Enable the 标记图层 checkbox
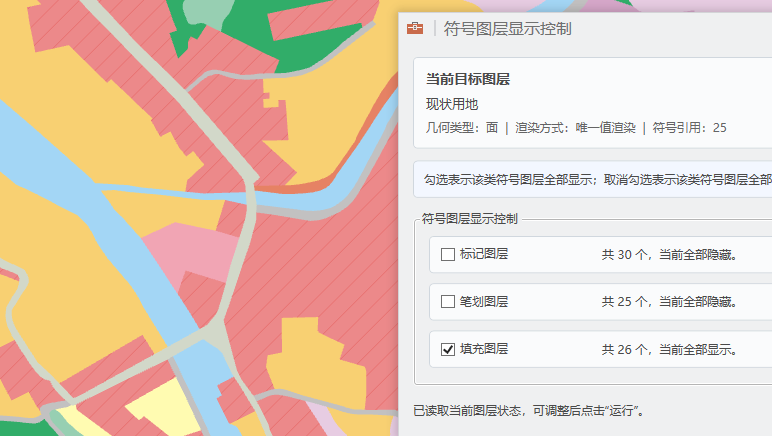The image size is (772, 436). [x=448, y=255]
